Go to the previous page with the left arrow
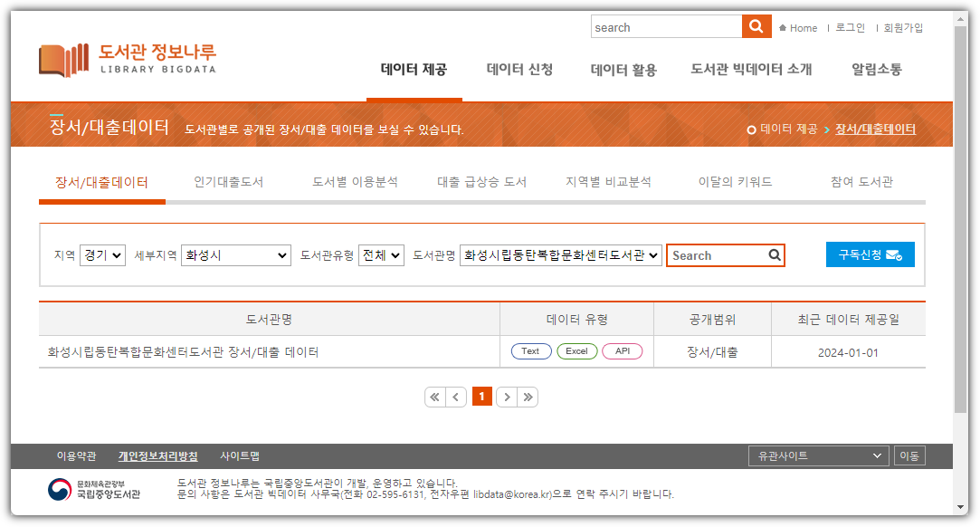980x527 pixels. point(456,397)
